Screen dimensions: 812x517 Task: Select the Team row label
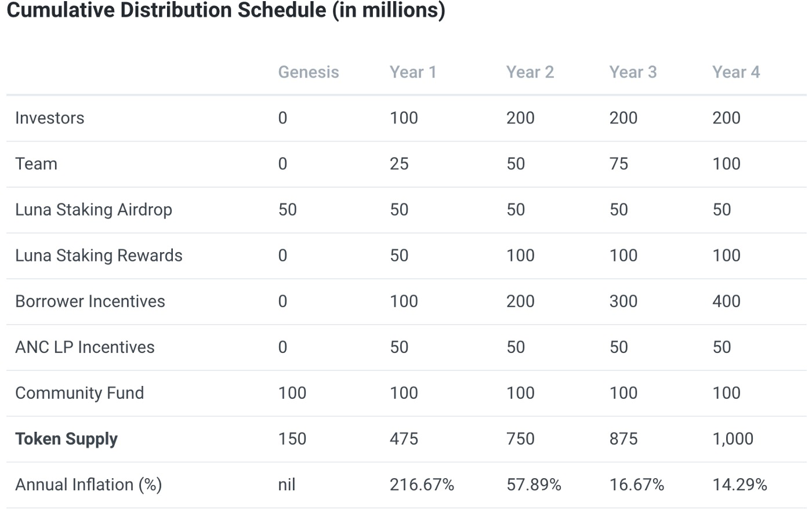[x=36, y=163]
